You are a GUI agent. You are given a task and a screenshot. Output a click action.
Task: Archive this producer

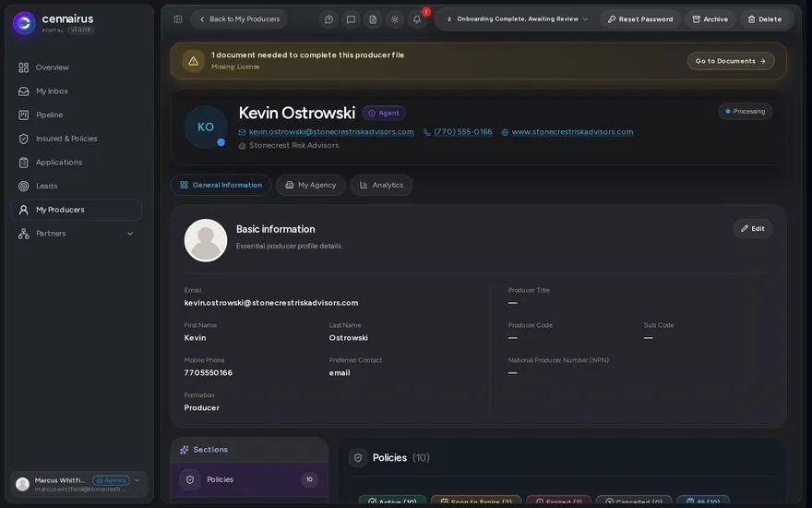(x=710, y=19)
